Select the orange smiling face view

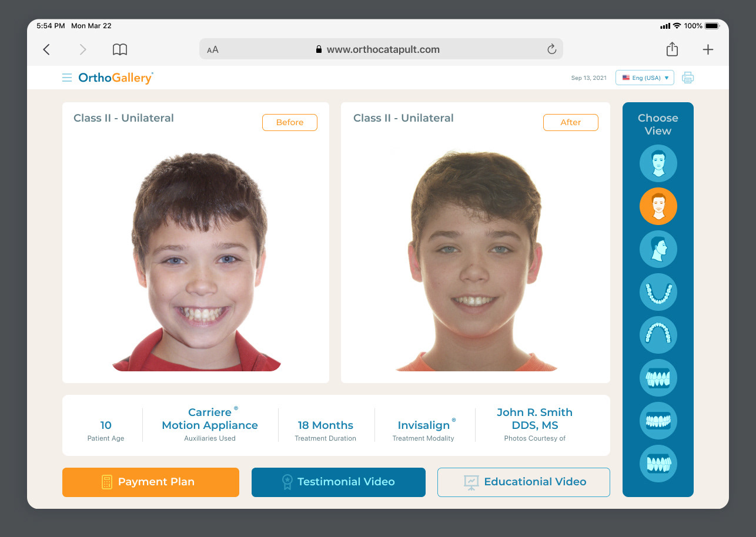click(x=658, y=206)
